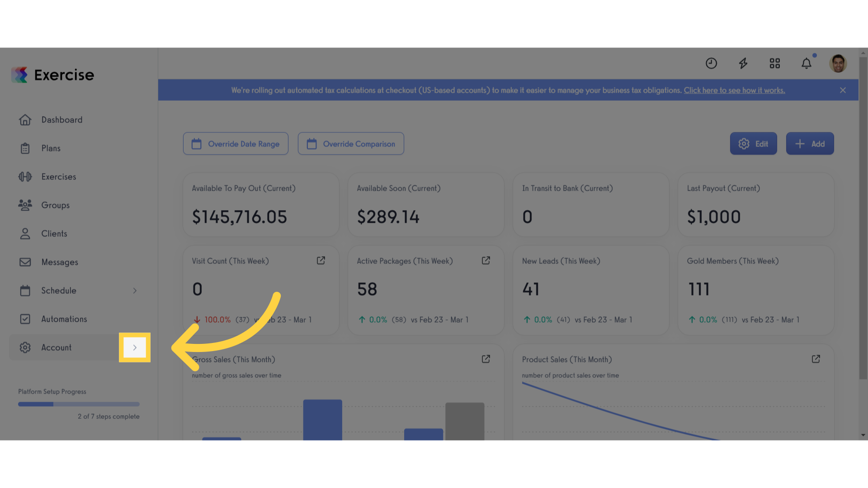Click the user profile avatar
This screenshot has width=868, height=488.
(838, 63)
